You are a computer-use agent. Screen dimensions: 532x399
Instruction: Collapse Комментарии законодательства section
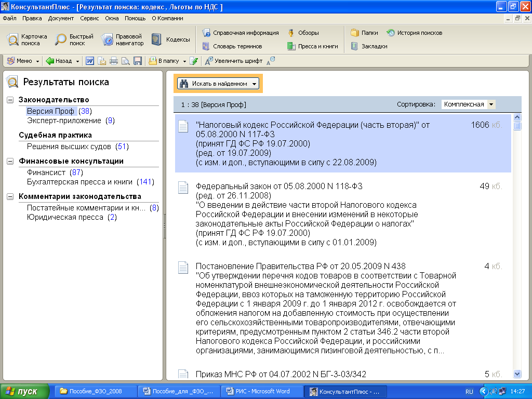tap(10, 197)
